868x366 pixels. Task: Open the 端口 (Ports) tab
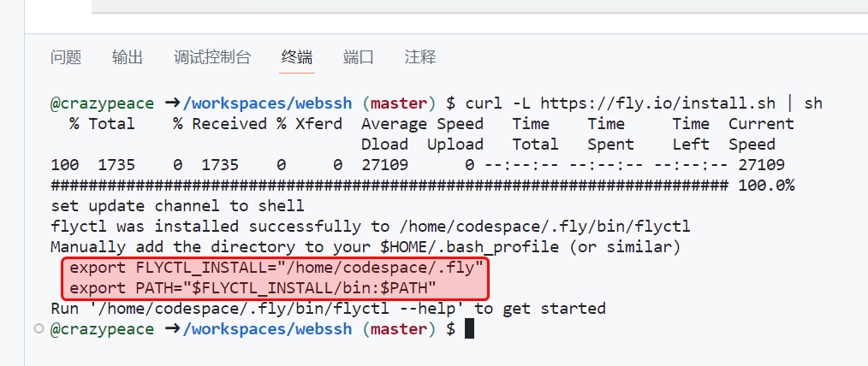359,57
